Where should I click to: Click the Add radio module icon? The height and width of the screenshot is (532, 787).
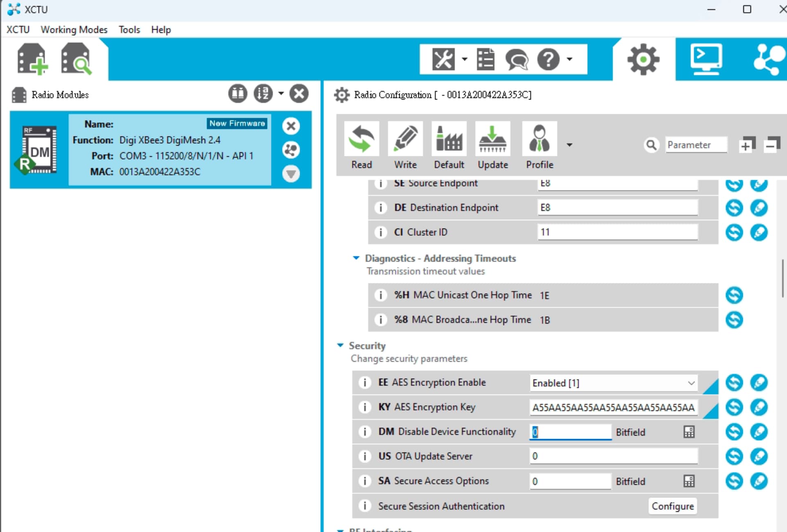coord(32,59)
